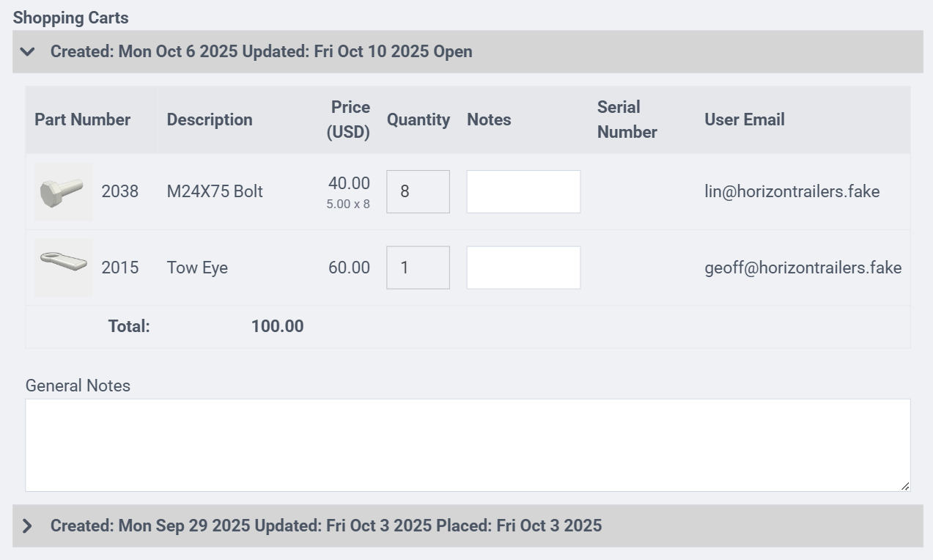Click quantity field for M24X75 Bolt
The height and width of the screenshot is (560, 933).
418,192
